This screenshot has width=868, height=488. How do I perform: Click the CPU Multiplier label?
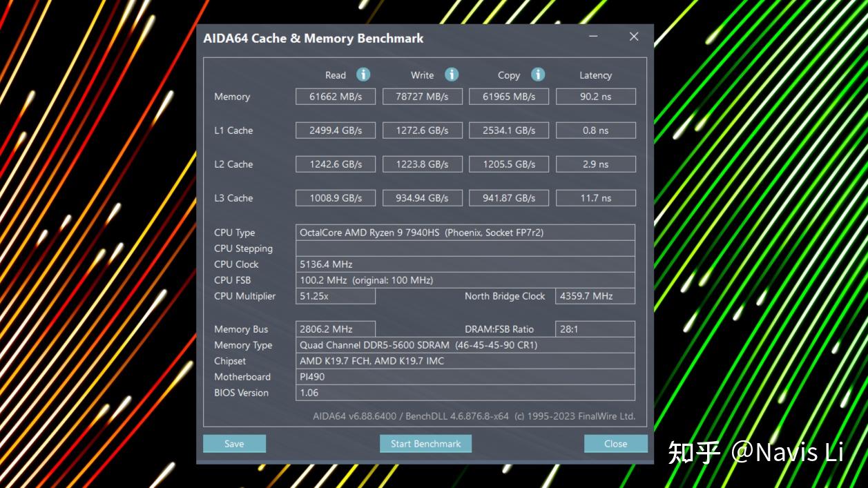(244, 296)
